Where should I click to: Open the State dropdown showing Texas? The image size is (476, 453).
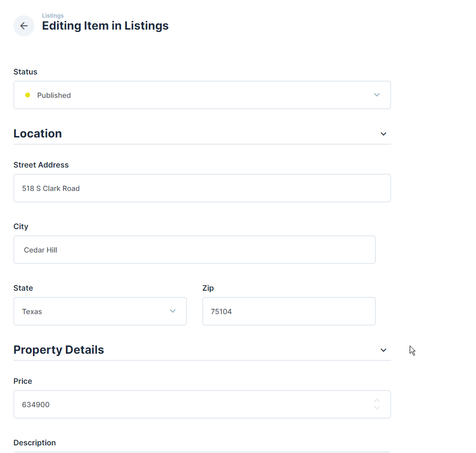click(100, 311)
